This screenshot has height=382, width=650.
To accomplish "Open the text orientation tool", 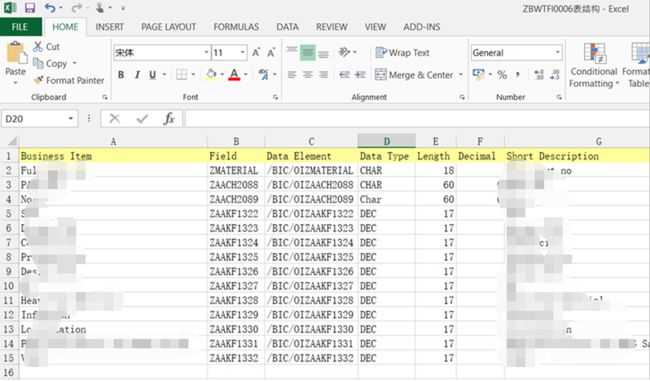I will [x=344, y=52].
